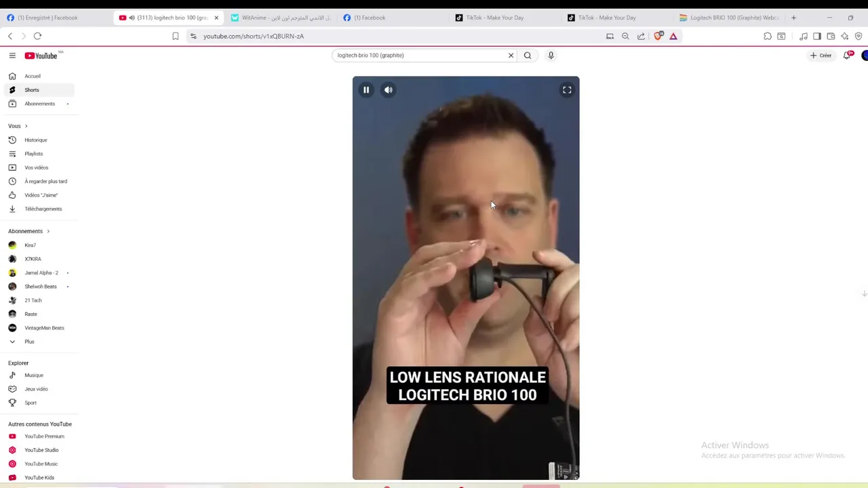Open the Leo AI sparkle icon
Viewport: 868px width, 488px height.
coord(845,36)
